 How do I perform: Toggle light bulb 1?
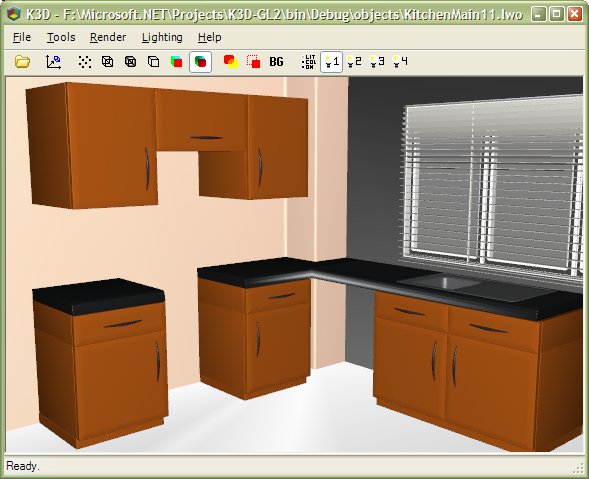331,62
